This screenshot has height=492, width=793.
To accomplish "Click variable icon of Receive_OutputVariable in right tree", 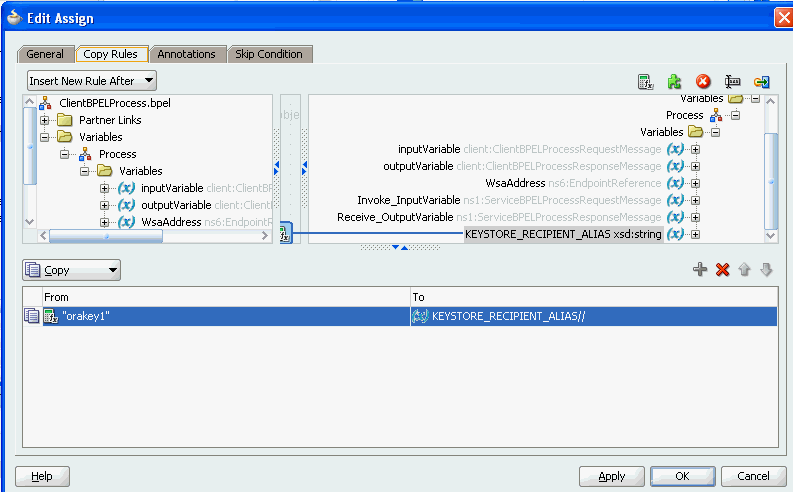I will click(675, 217).
